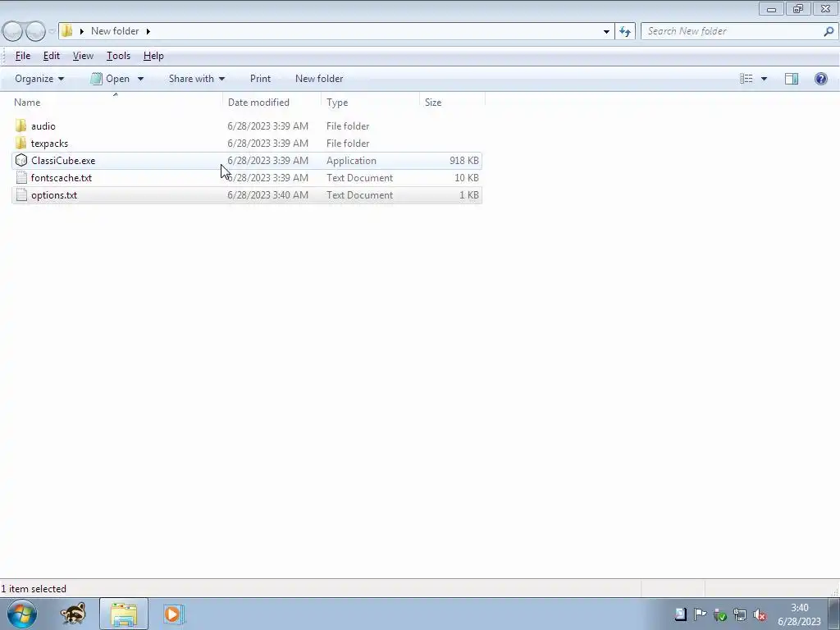The width and height of the screenshot is (840, 630).
Task: Open the view options dropdown arrow
Action: [764, 79]
